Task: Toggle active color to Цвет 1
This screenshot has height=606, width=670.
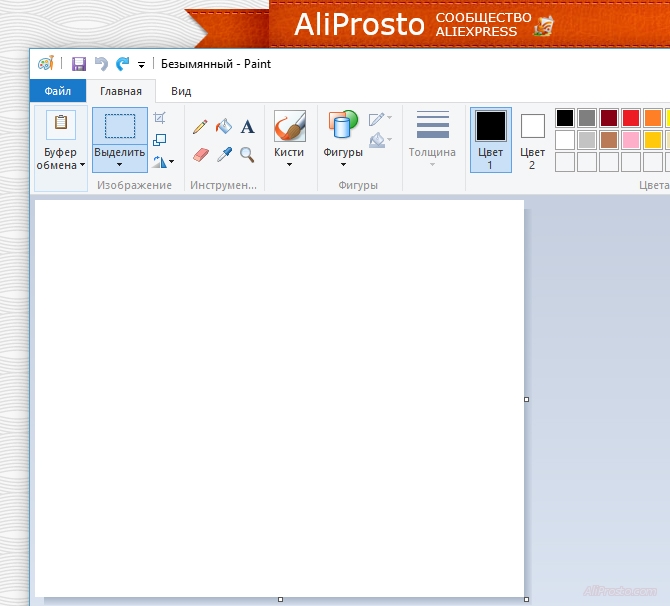Action: (x=490, y=139)
